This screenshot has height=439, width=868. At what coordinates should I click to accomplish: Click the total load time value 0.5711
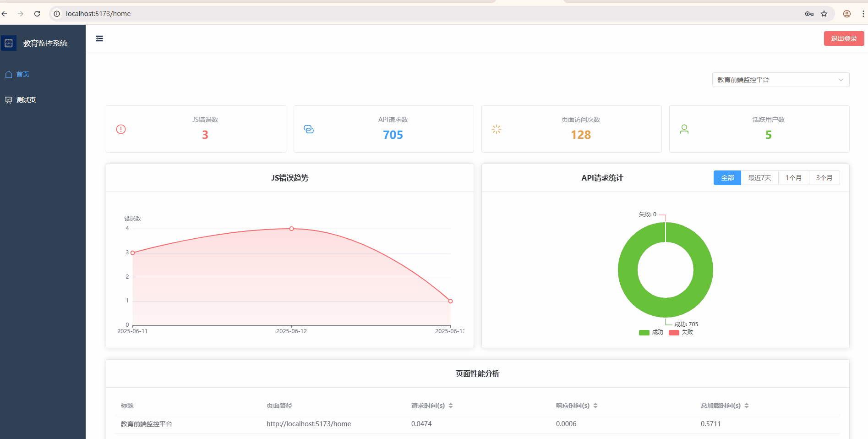coord(711,424)
